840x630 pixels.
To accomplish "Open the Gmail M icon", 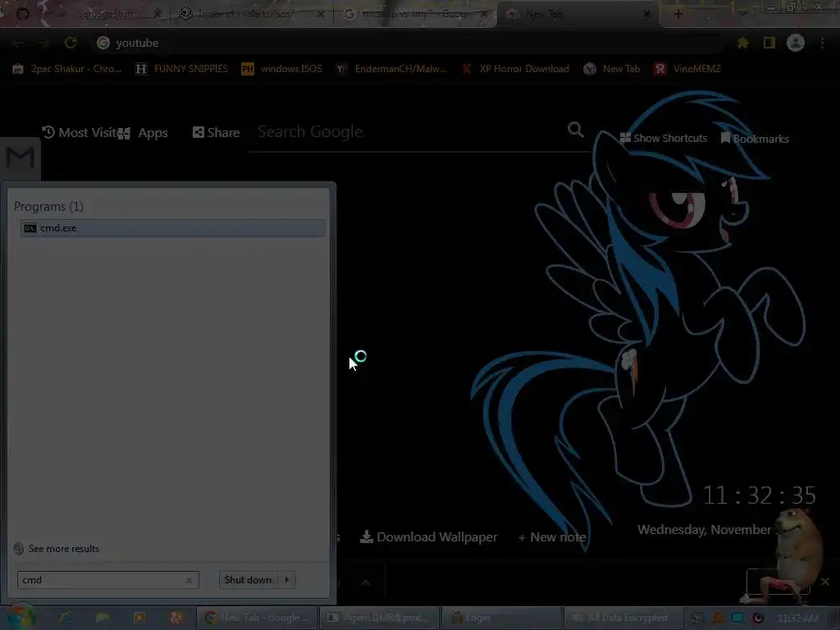I will [x=21, y=157].
